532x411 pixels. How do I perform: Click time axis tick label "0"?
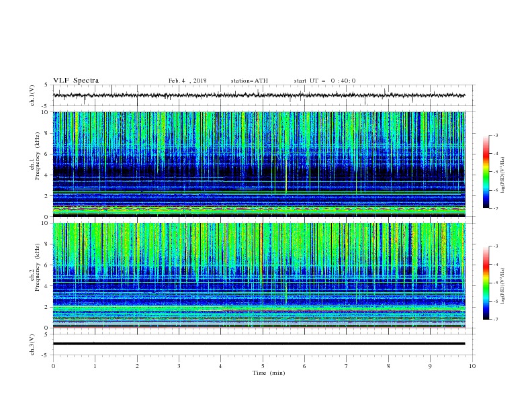(53, 366)
